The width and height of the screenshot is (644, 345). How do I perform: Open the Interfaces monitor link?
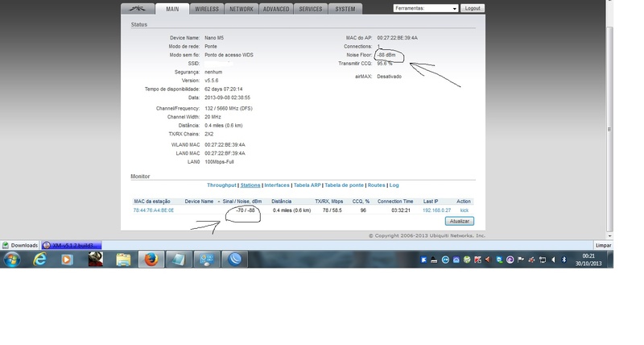[277, 185]
